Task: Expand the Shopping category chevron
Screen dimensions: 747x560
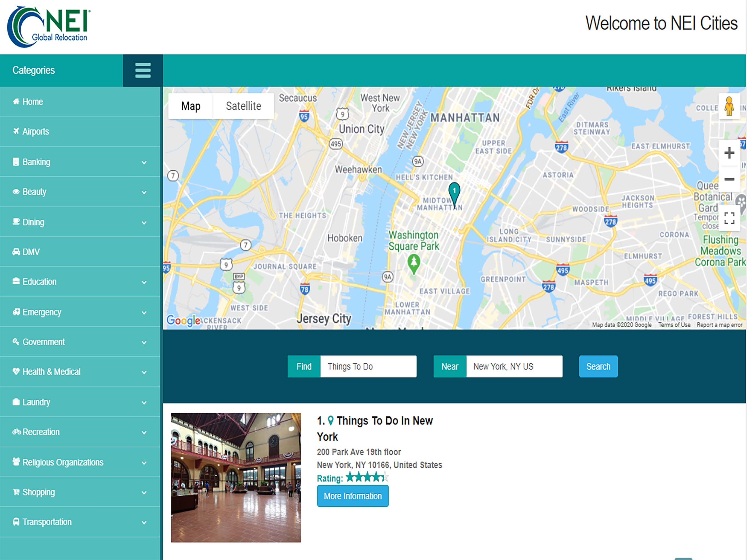Action: pos(144,492)
